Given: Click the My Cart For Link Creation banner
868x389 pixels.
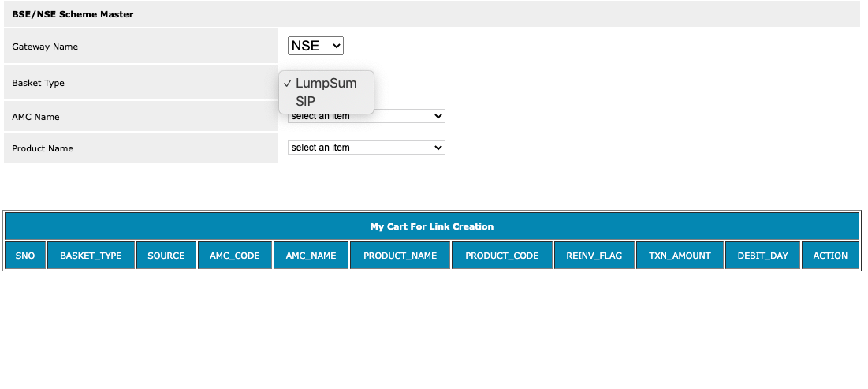Looking at the screenshot, I should click(x=432, y=226).
